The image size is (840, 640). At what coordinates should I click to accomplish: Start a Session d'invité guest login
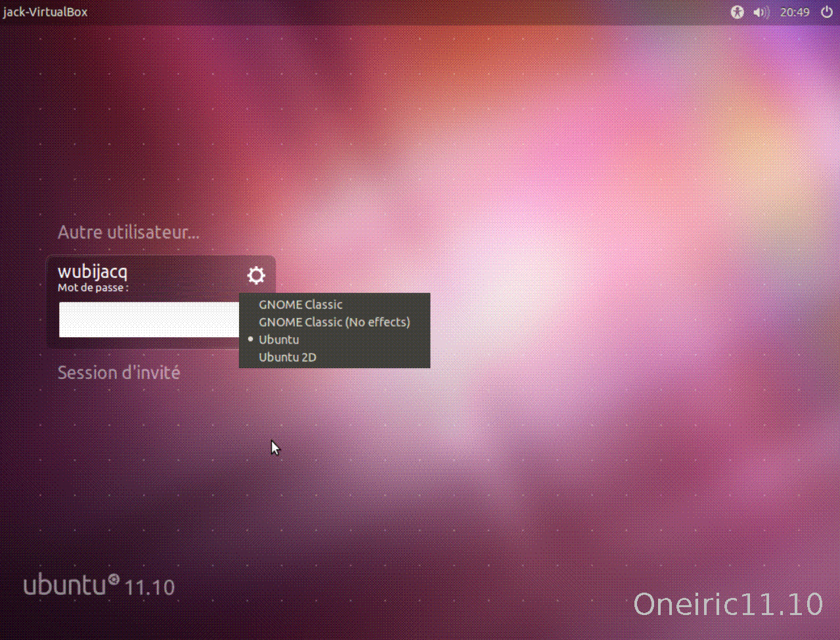coord(119,372)
